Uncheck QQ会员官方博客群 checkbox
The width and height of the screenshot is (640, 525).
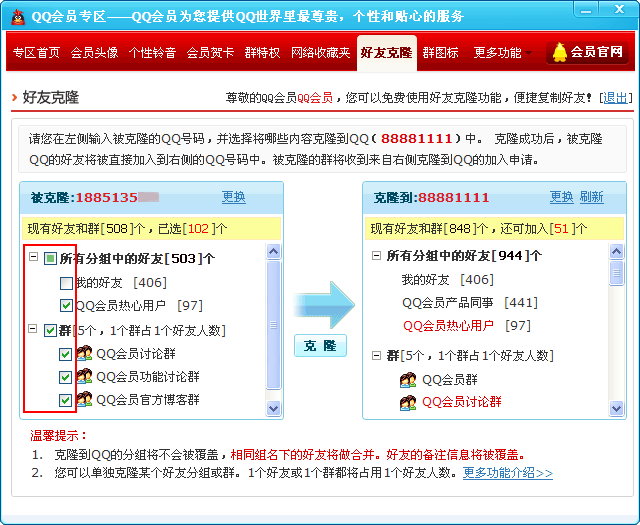pos(65,400)
